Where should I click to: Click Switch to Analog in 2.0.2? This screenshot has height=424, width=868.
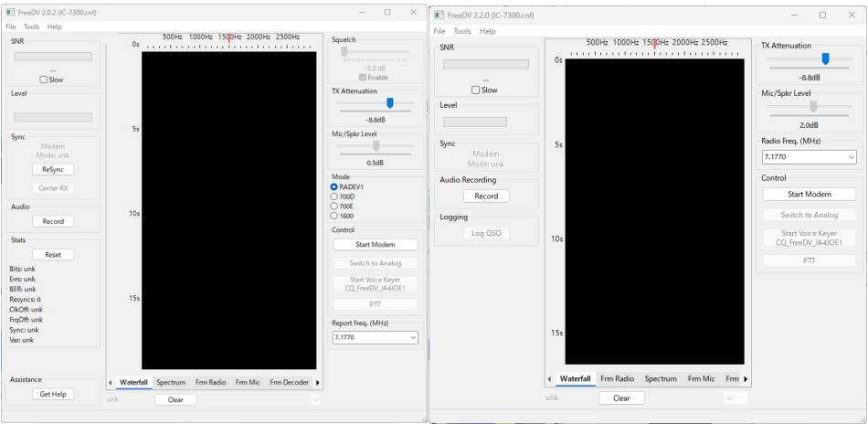(376, 263)
